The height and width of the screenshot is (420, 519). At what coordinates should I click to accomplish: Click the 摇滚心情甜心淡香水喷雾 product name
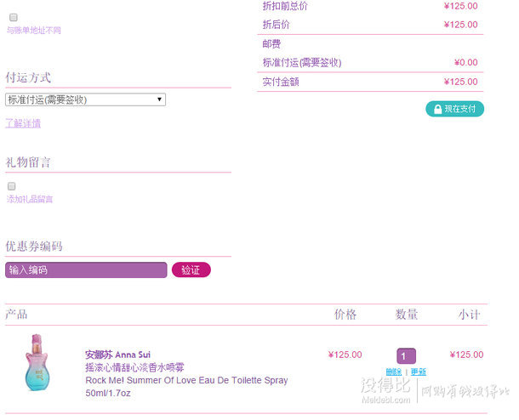[x=134, y=367]
